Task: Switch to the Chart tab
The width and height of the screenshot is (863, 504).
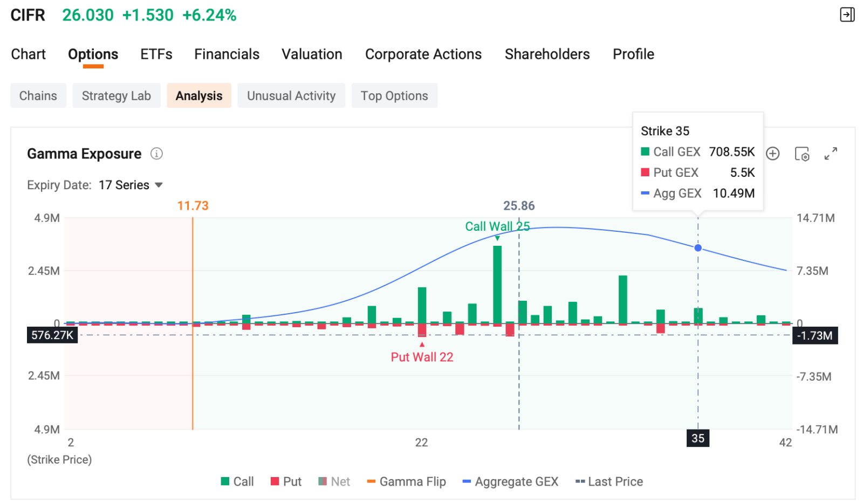Action: click(x=28, y=54)
